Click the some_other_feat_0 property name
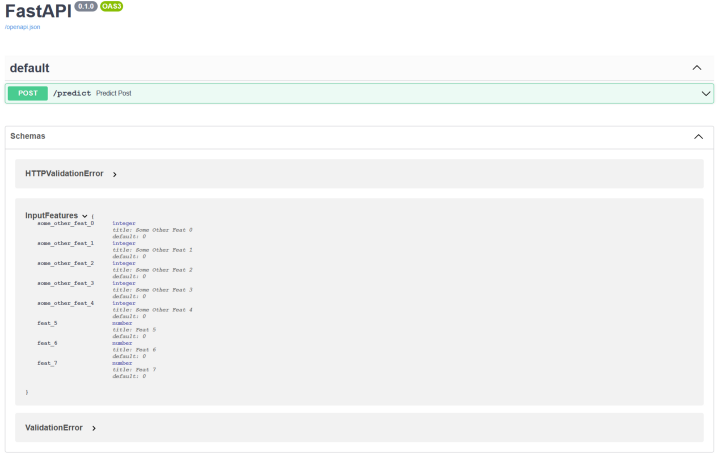The width and height of the screenshot is (720, 458). (x=66, y=223)
